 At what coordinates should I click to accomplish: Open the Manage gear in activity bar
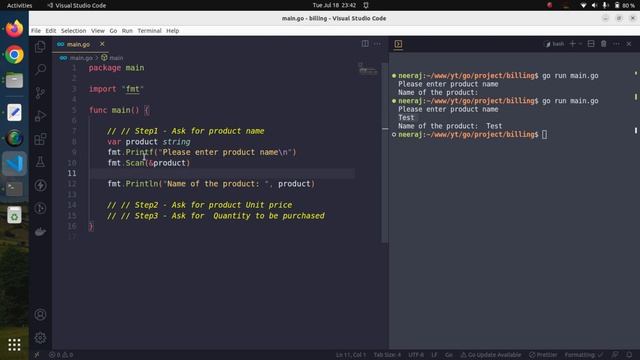pos(40,338)
